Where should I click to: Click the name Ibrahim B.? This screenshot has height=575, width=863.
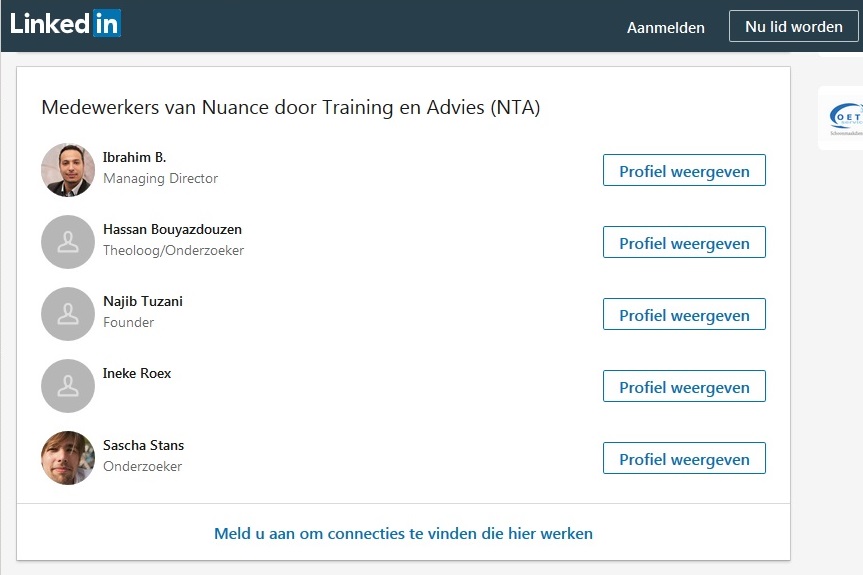pyautogui.click(x=134, y=157)
